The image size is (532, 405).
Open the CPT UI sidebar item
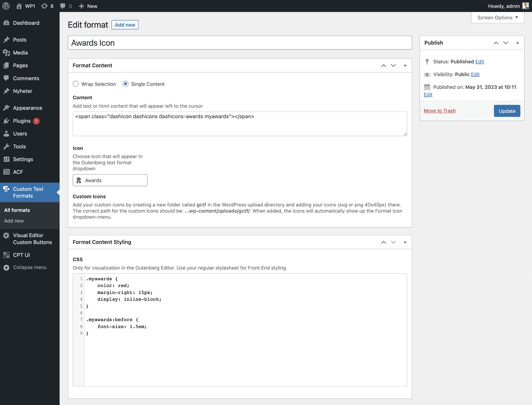[x=21, y=255]
